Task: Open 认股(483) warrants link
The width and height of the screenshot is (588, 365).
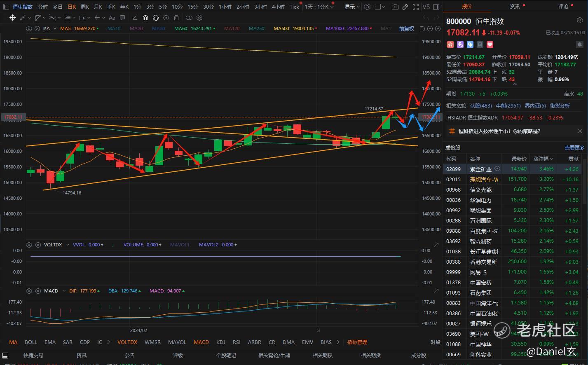Action: pyautogui.click(x=481, y=106)
